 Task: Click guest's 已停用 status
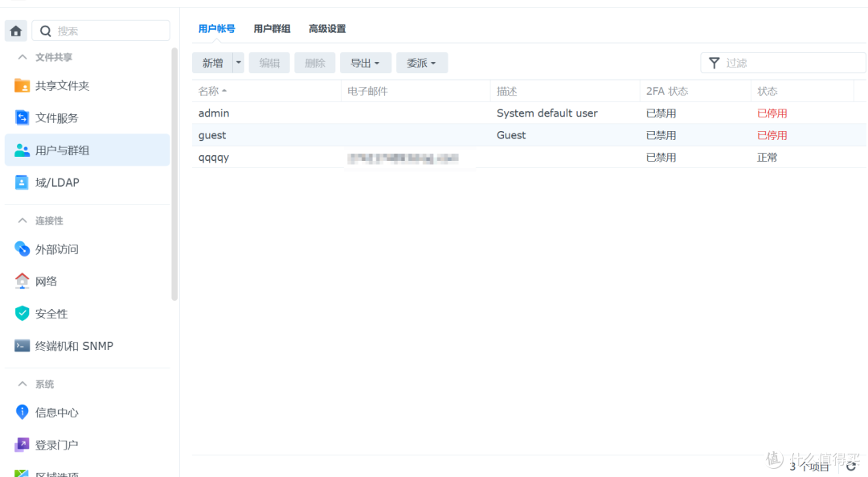772,135
